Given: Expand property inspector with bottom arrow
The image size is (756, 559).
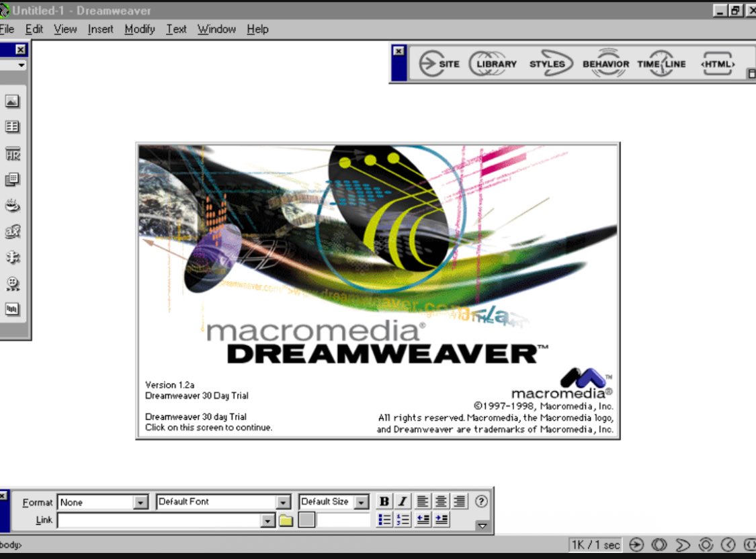Looking at the screenshot, I should (x=482, y=526).
